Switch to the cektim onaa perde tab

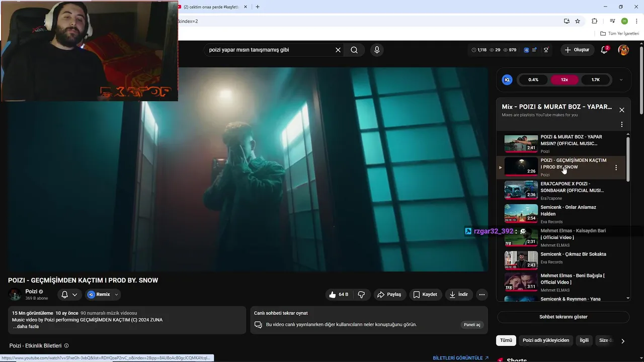pyautogui.click(x=210, y=7)
